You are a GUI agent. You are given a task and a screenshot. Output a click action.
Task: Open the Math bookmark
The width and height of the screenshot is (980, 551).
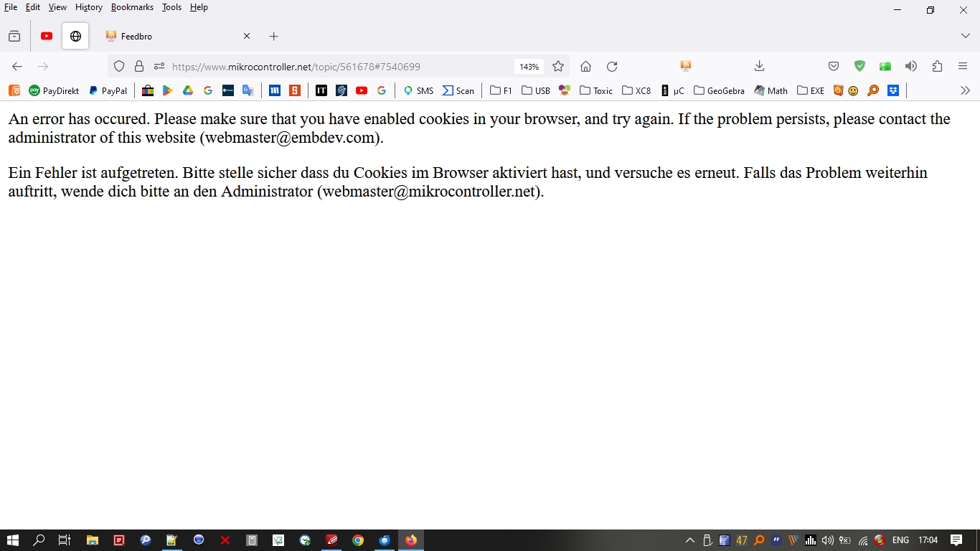click(771, 90)
